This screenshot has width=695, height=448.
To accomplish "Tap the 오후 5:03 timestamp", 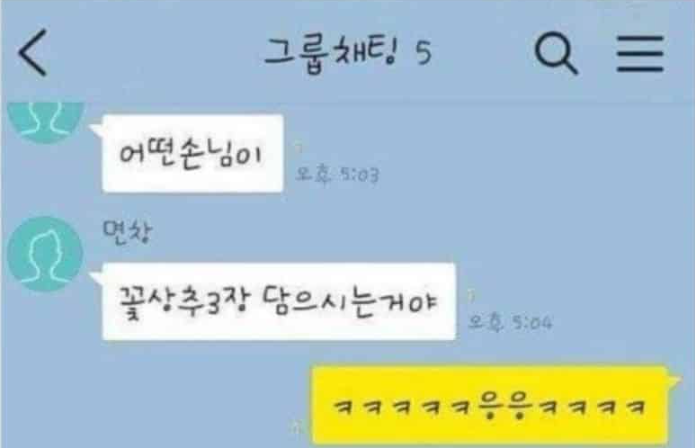I will (x=337, y=174).
